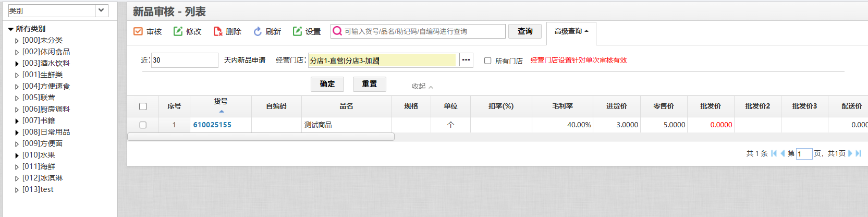Collapse the 所有类别 tree root
The width and height of the screenshot is (868, 217).
pyautogui.click(x=10, y=29)
